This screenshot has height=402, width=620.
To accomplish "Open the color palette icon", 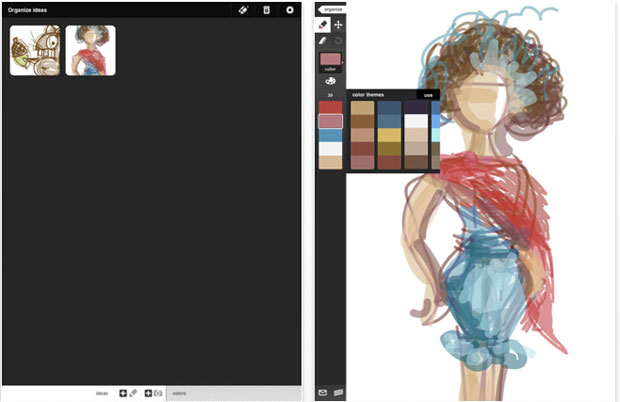I will (330, 81).
